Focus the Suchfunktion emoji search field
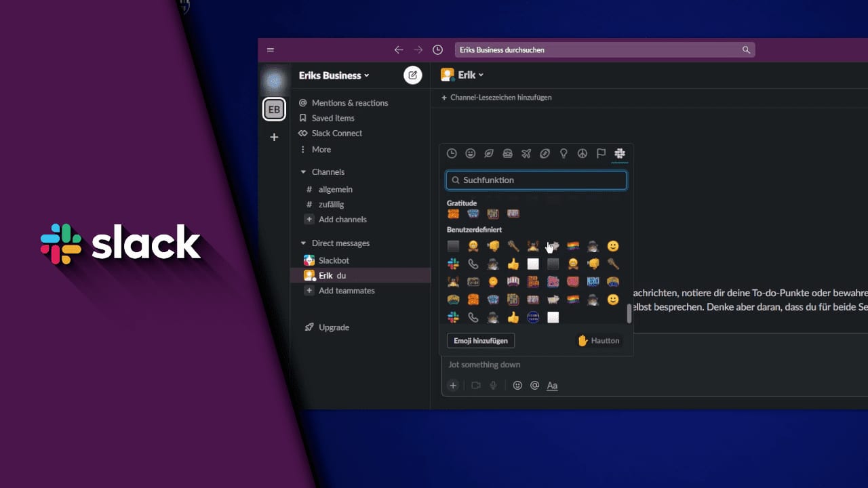 [x=536, y=180]
